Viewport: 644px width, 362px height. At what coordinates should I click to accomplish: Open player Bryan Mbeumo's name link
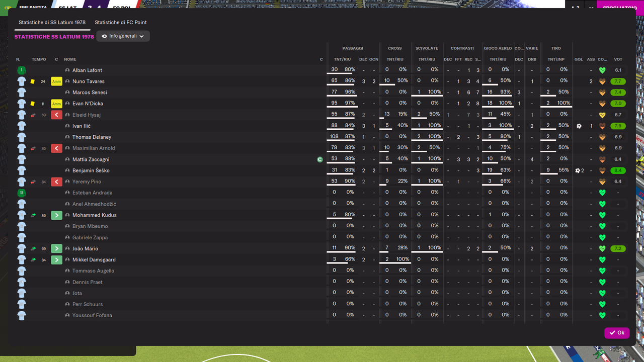tap(90, 226)
